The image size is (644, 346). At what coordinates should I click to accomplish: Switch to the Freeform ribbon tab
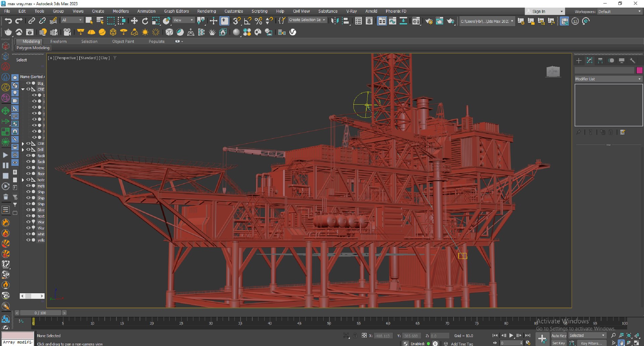point(58,42)
